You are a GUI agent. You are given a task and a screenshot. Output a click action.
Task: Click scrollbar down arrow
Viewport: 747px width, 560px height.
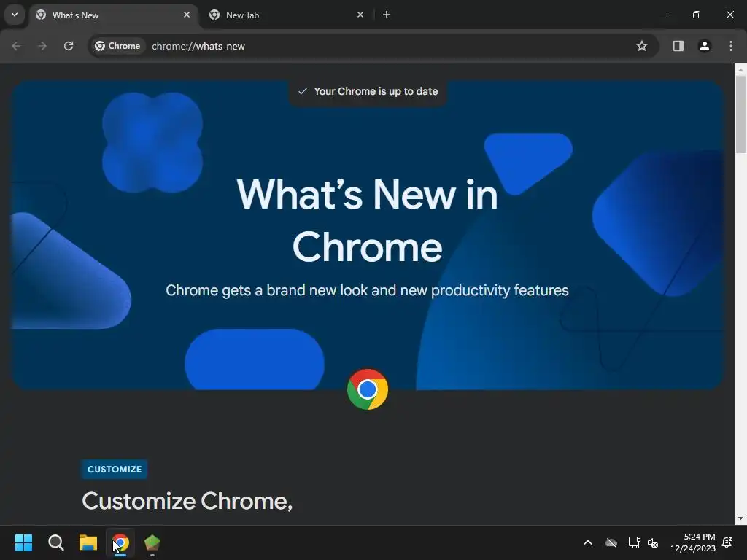tap(740, 518)
